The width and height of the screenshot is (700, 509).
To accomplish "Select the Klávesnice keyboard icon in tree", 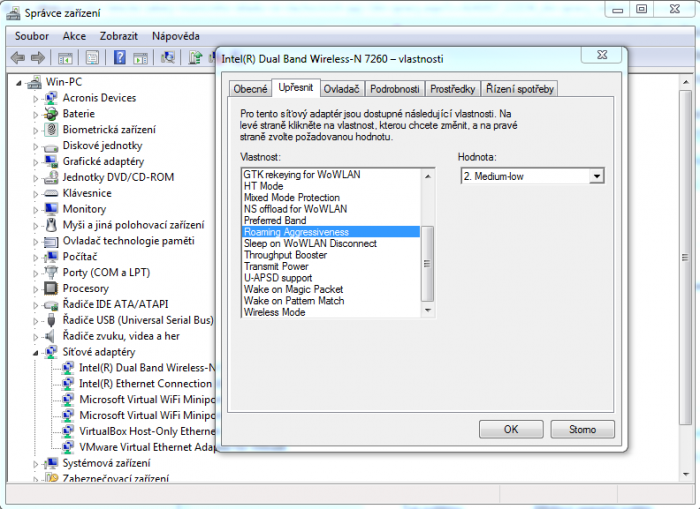I will coord(52,193).
